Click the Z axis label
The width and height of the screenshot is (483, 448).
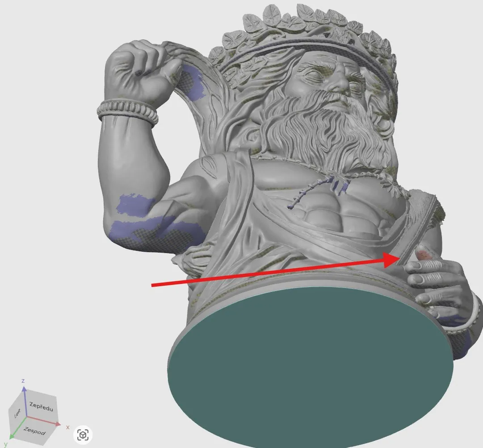point(23,380)
